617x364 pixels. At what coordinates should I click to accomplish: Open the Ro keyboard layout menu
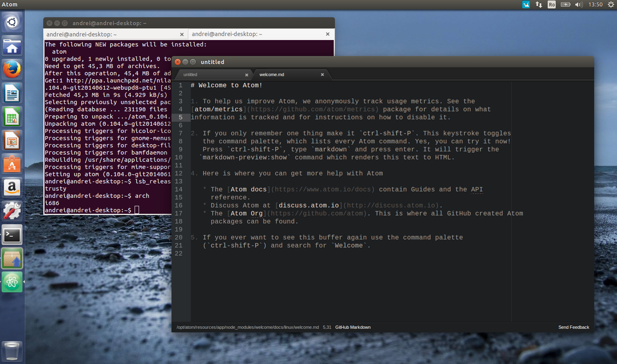click(x=552, y=4)
